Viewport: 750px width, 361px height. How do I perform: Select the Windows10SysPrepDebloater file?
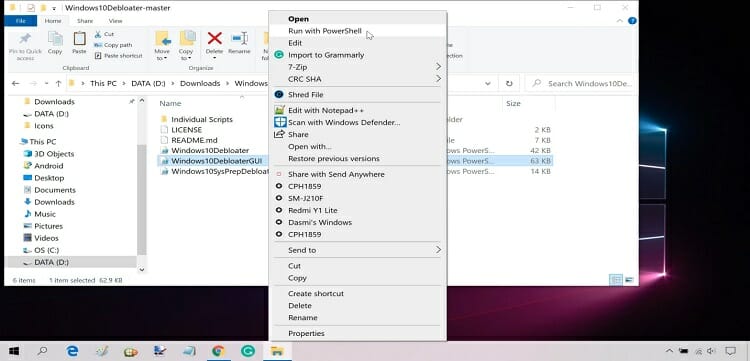pos(219,171)
